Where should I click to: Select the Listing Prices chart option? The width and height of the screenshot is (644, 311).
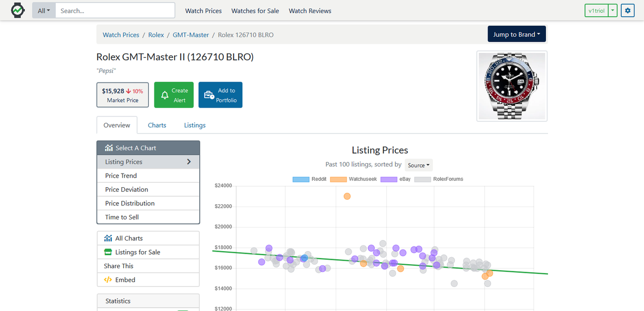coord(148,162)
